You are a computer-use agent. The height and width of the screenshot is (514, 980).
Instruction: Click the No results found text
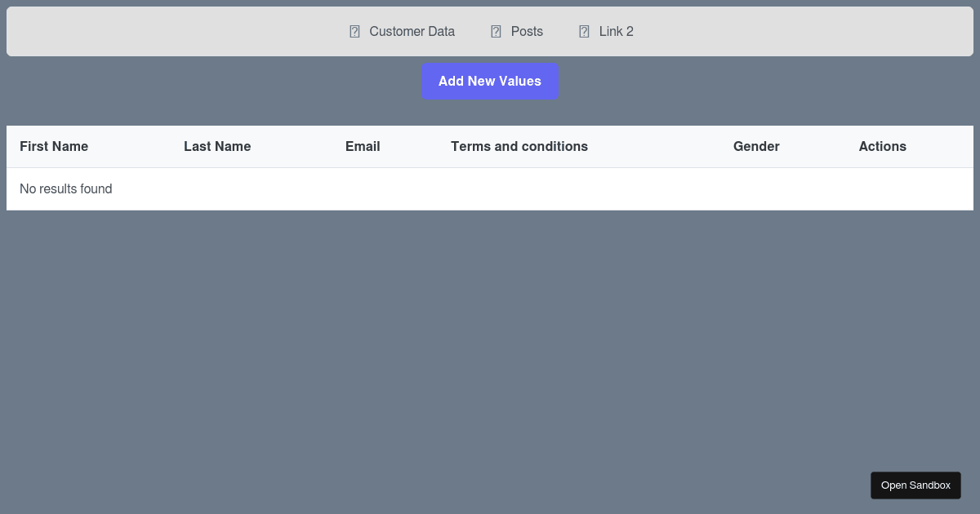pos(66,189)
